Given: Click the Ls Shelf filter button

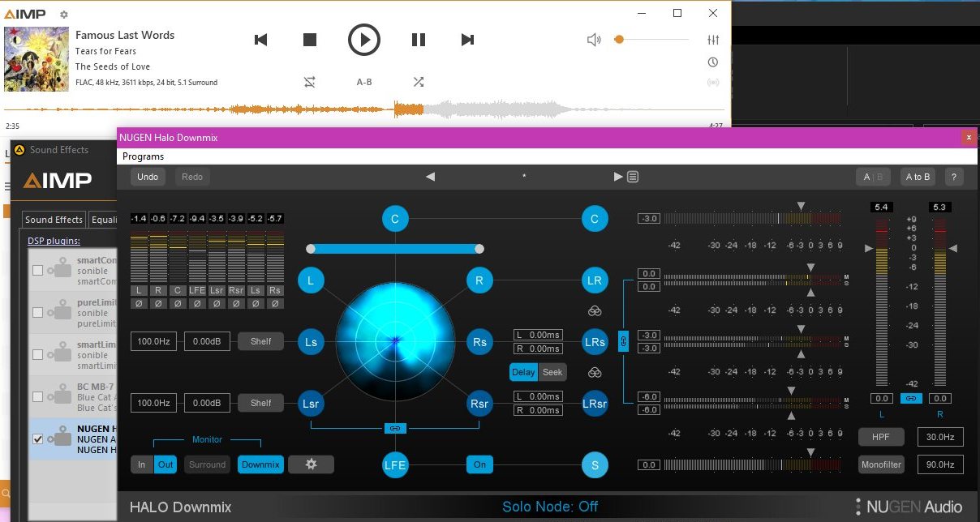Looking at the screenshot, I should coord(260,341).
